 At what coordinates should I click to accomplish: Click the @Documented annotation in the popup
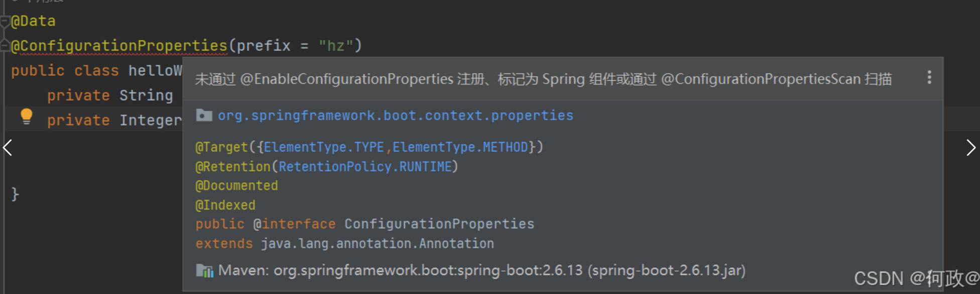point(236,186)
